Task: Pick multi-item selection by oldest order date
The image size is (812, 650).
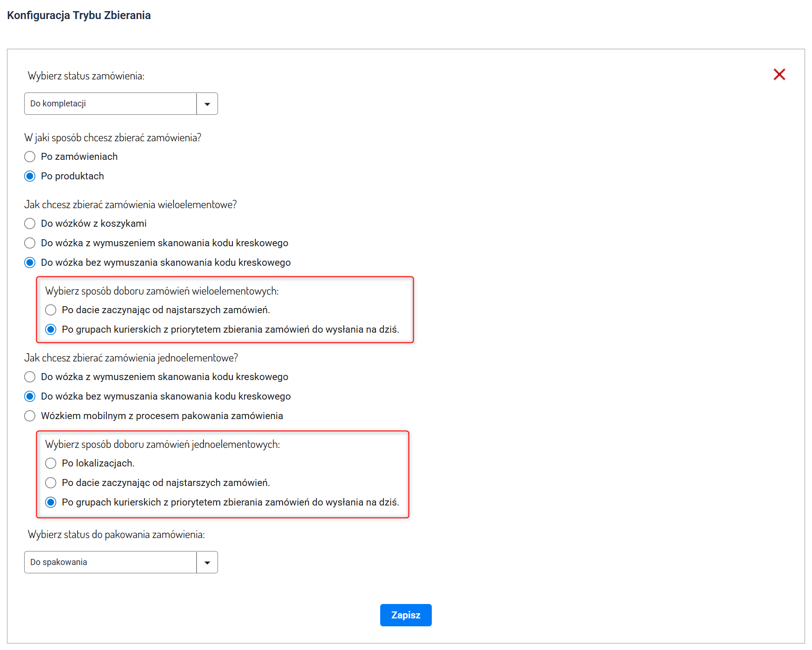Action: coord(51,310)
